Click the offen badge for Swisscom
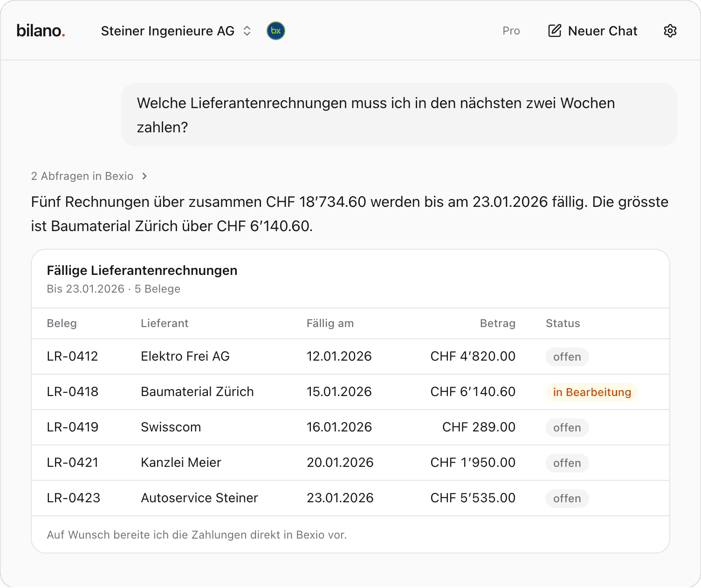Image resolution: width=701 pixels, height=588 pixels. [567, 428]
